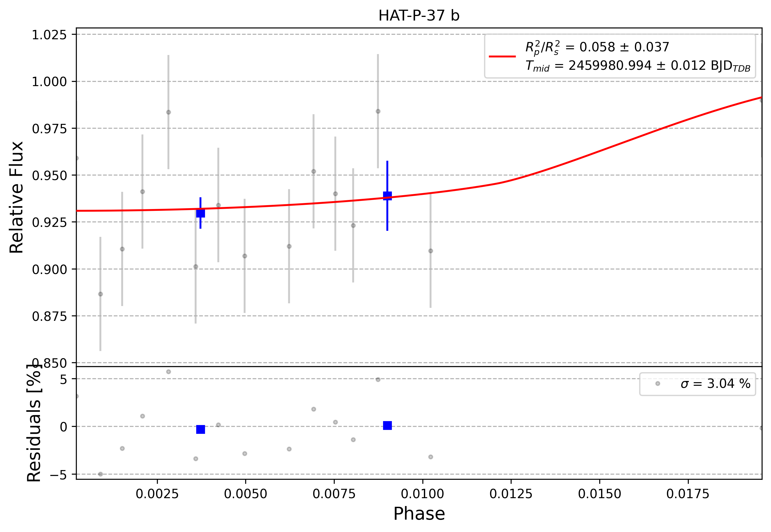Viewport: 771px width, 532px height.
Task: Click x-axis tick label 0.0100
Action: 422,494
